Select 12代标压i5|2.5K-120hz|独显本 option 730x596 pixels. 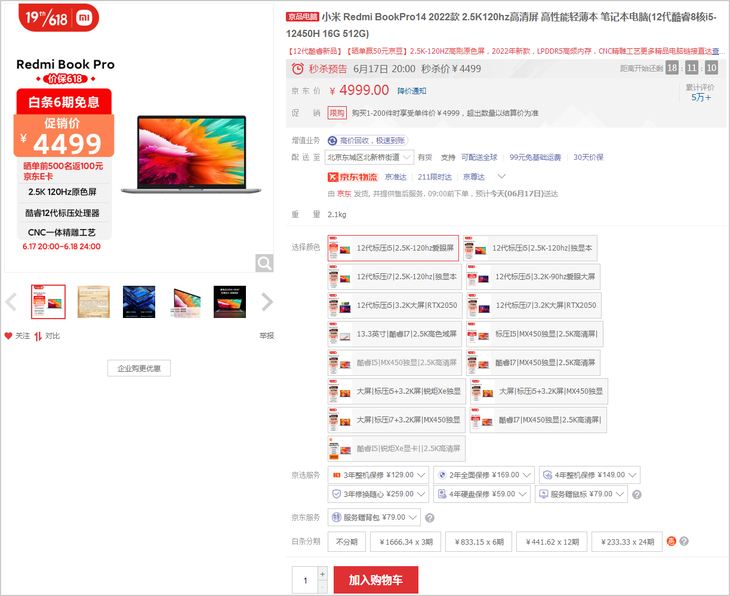click(530, 248)
